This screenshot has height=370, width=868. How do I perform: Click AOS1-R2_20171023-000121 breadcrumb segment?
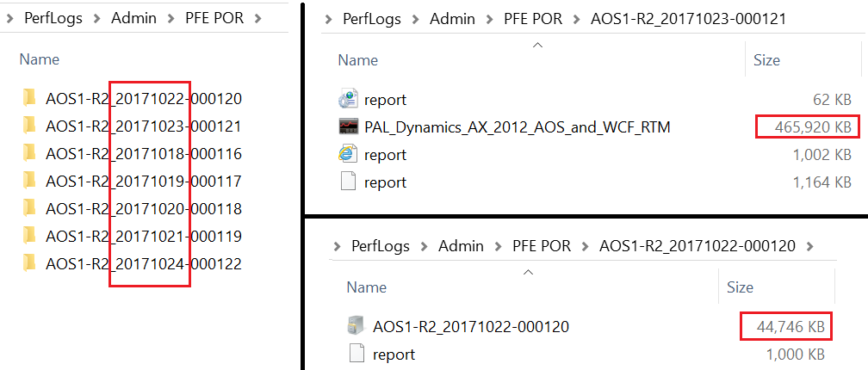(689, 19)
